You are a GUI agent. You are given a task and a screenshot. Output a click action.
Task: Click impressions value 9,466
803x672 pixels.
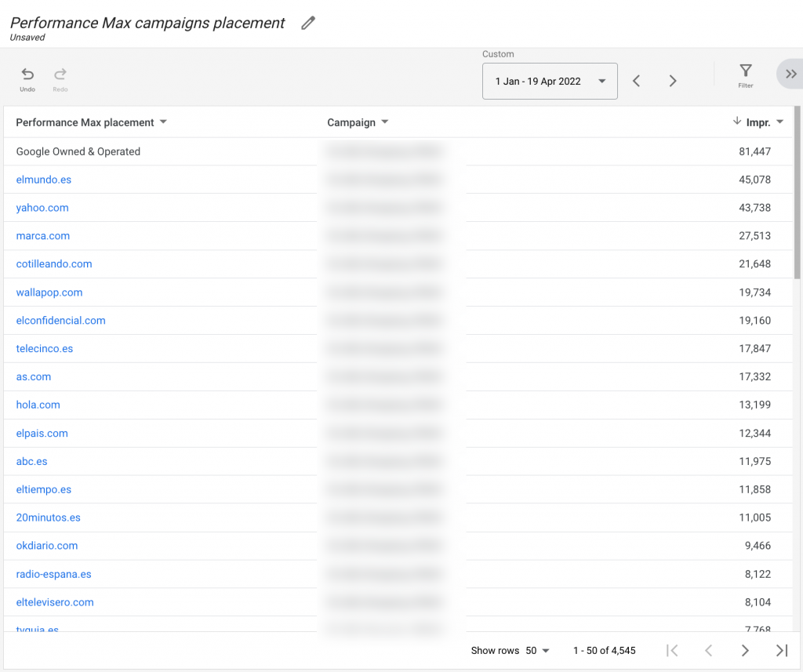tap(758, 546)
